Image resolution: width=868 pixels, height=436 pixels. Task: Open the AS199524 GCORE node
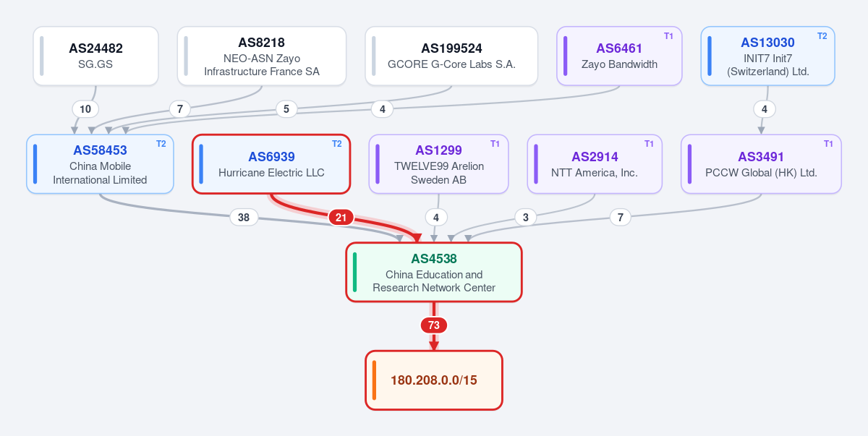coord(451,56)
